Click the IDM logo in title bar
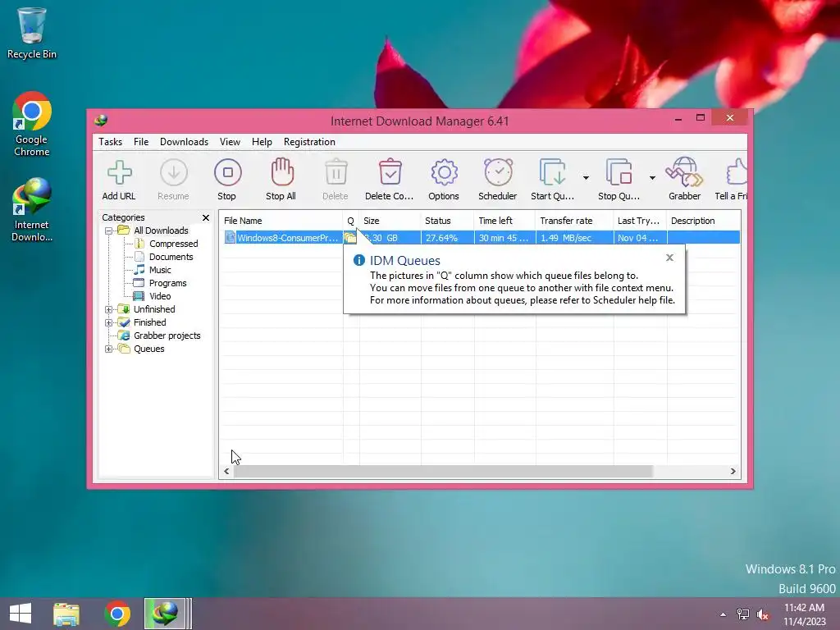Screen dimensions: 840x630 pos(101,121)
